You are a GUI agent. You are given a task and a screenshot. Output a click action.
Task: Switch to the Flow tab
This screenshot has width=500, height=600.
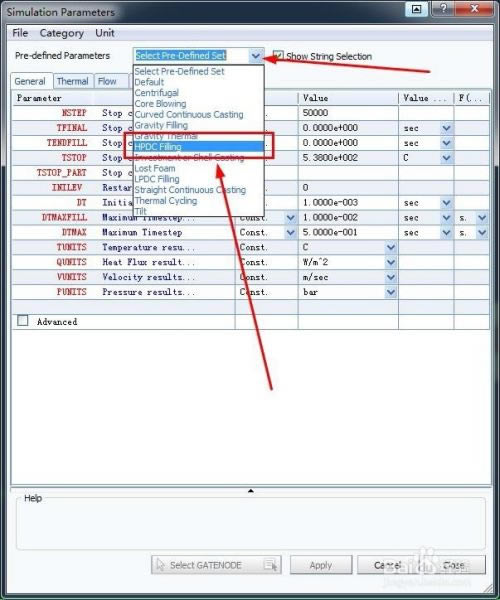click(x=107, y=81)
